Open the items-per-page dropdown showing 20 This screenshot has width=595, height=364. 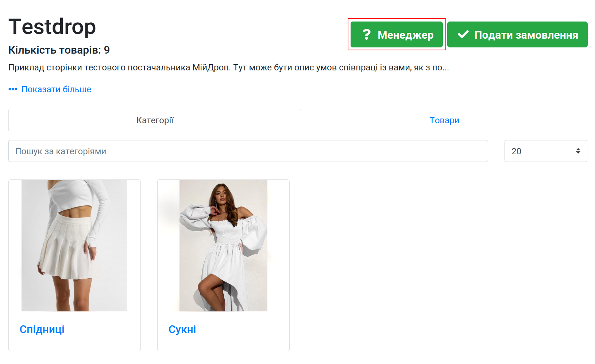(x=546, y=151)
